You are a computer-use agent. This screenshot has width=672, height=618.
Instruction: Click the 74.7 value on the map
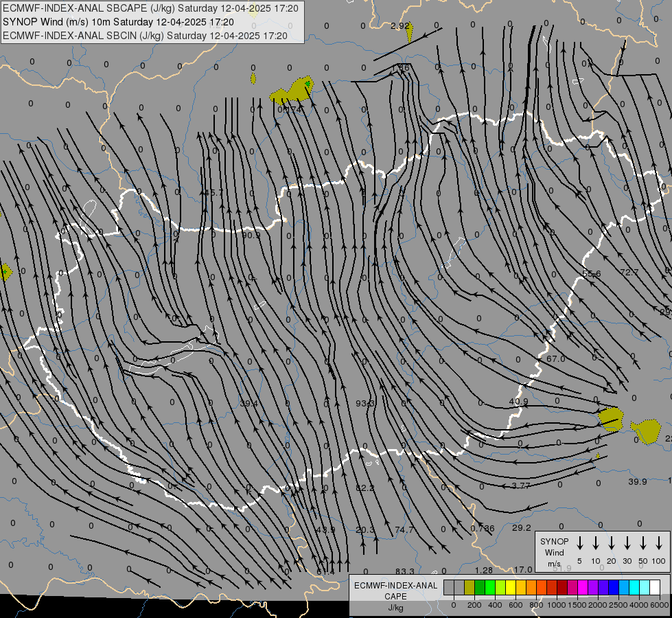[404, 529]
